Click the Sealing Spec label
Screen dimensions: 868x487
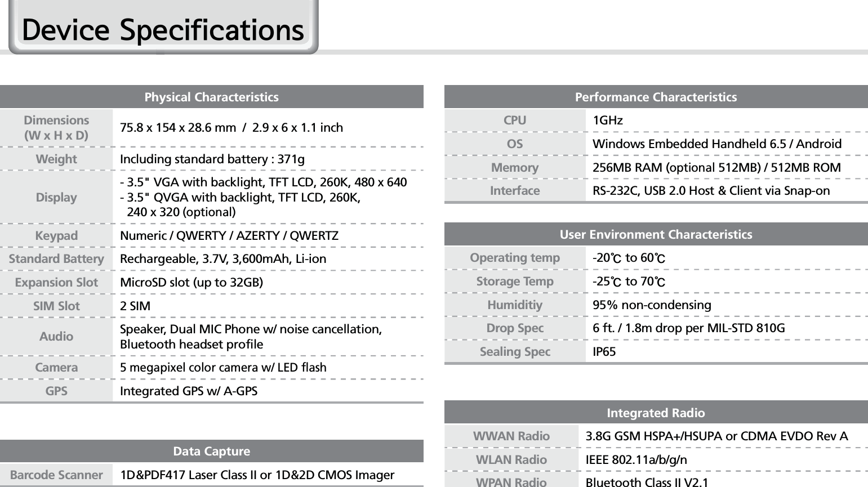(x=515, y=352)
